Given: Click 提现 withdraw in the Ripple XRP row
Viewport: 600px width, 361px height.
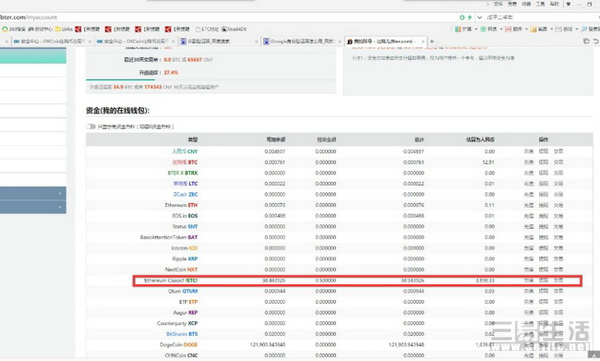Looking at the screenshot, I should pos(543,259).
